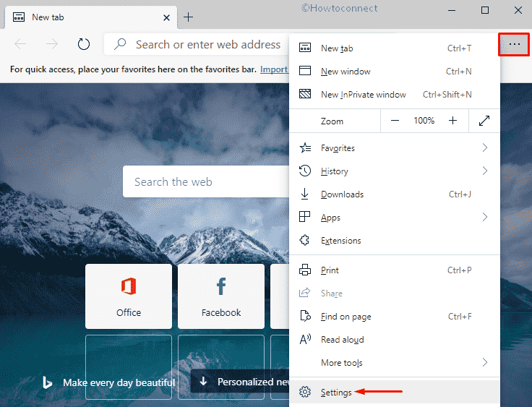Image resolution: width=532 pixels, height=407 pixels.
Task: Click the Bing logo icon
Action: tap(47, 382)
